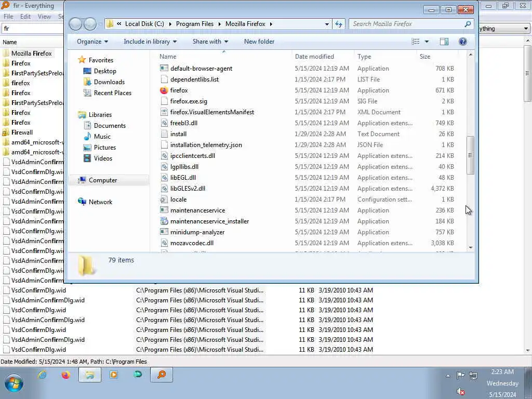Select the maintenanceservice_installer icon
The width and height of the screenshot is (532, 399).
164,221
